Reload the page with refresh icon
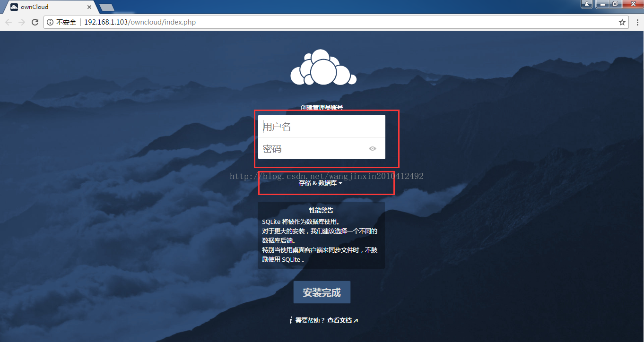Viewport: 644px width, 342px height. pyautogui.click(x=35, y=22)
